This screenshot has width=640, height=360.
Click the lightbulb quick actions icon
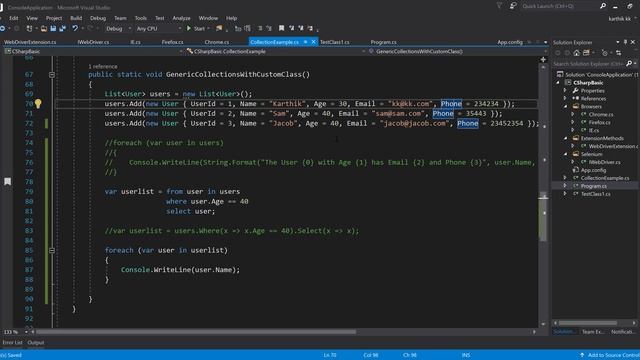coord(38,104)
